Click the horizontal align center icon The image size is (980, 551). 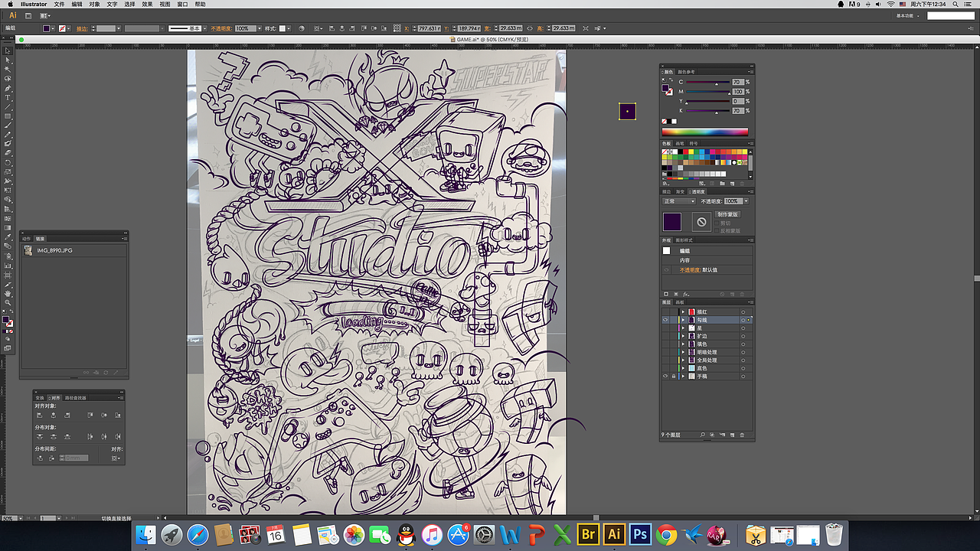tap(54, 415)
